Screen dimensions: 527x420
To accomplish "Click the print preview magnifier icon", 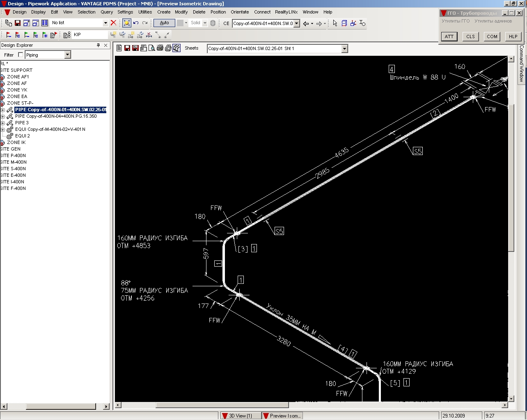I will (x=152, y=48).
